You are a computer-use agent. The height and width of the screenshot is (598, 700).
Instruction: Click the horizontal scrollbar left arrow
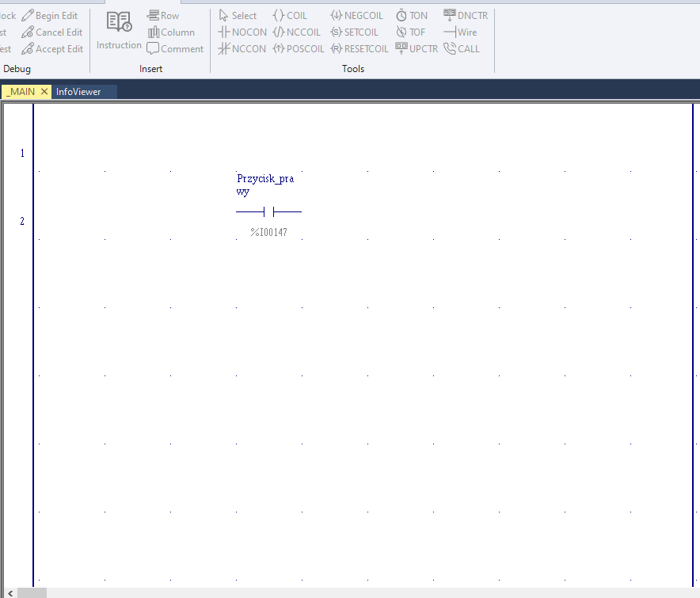click(x=10, y=593)
